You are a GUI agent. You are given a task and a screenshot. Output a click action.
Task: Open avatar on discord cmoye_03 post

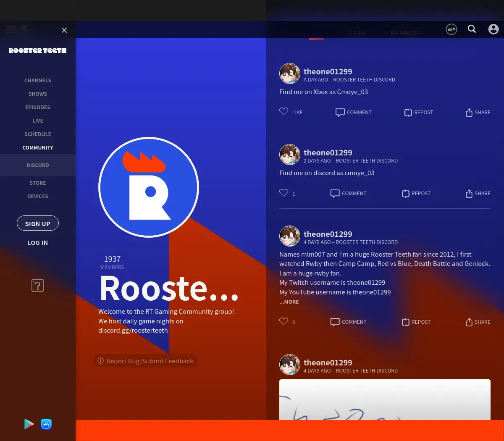[290, 155]
